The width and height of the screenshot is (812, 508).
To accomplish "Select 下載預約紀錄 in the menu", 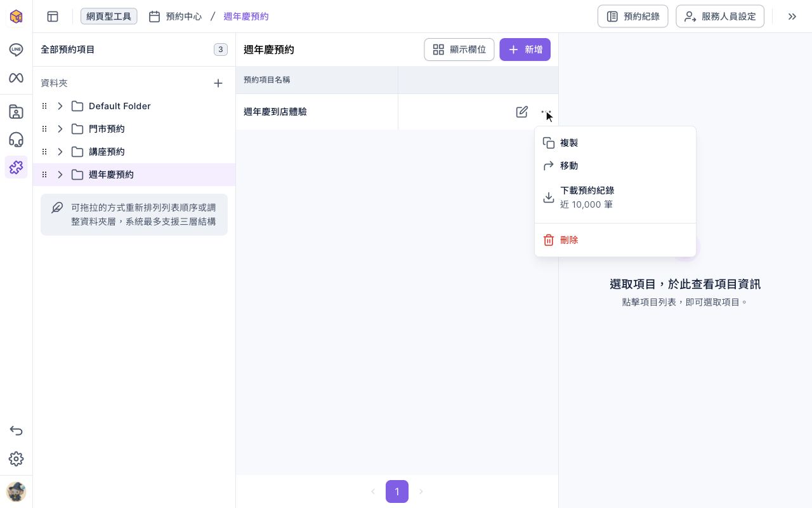I will [615, 197].
